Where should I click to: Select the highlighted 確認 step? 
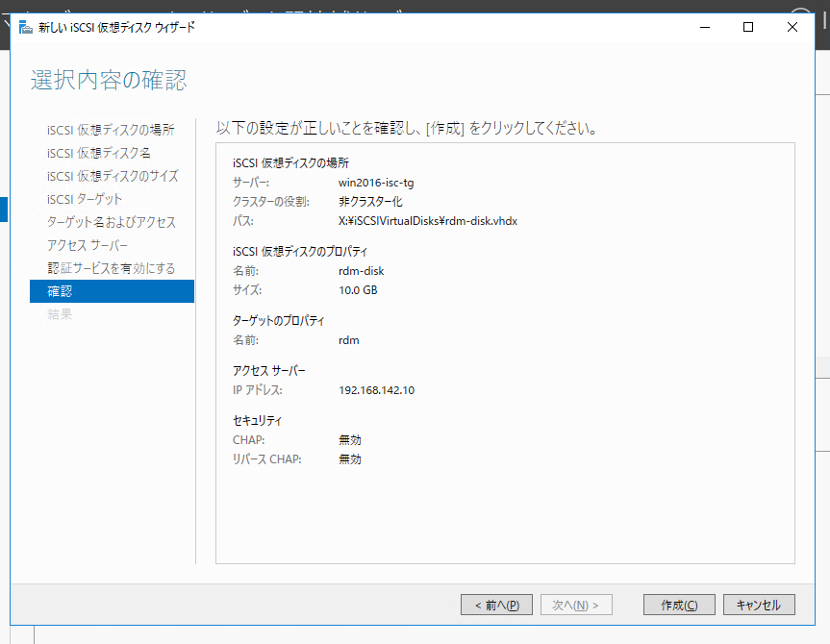point(112,291)
